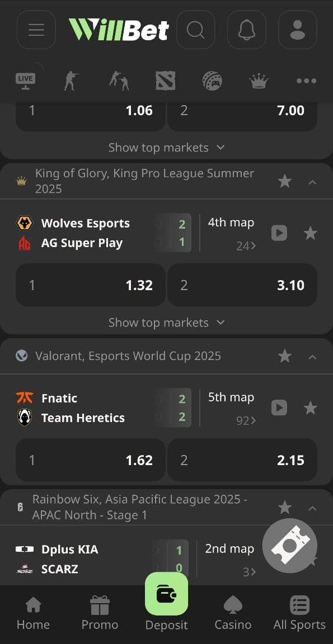This screenshot has width=333, height=644.
Task: Open the floating bonus ticket bubble
Action: pyautogui.click(x=290, y=546)
